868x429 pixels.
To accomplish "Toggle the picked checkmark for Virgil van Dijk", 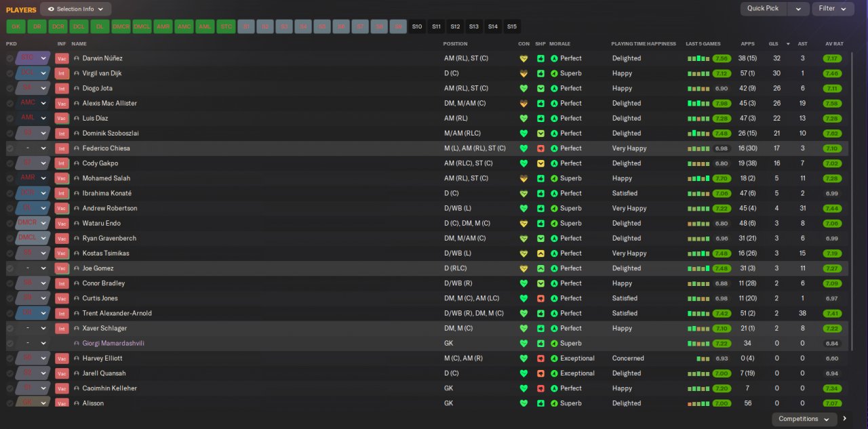I will click(x=9, y=73).
